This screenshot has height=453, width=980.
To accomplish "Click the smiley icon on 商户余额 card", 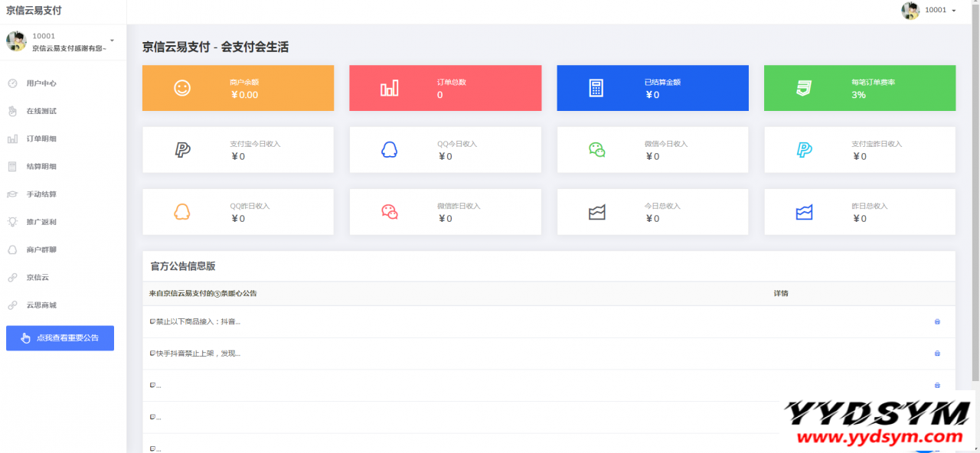I will (x=182, y=88).
